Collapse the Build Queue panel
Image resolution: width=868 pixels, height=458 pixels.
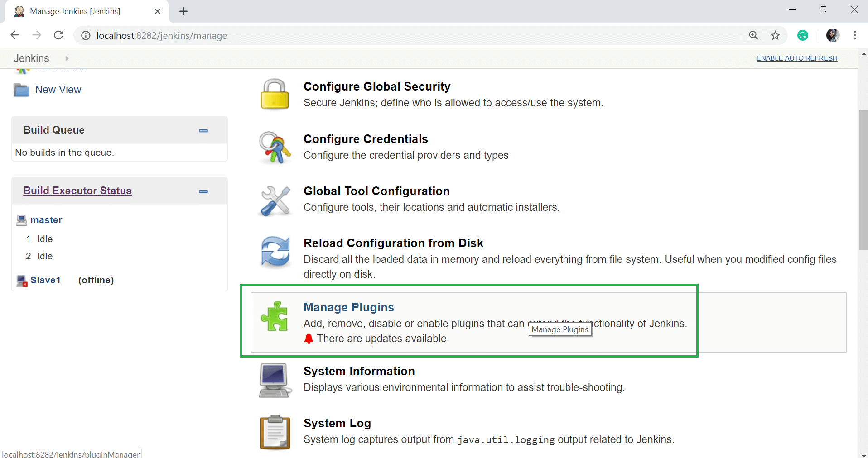pos(203,131)
